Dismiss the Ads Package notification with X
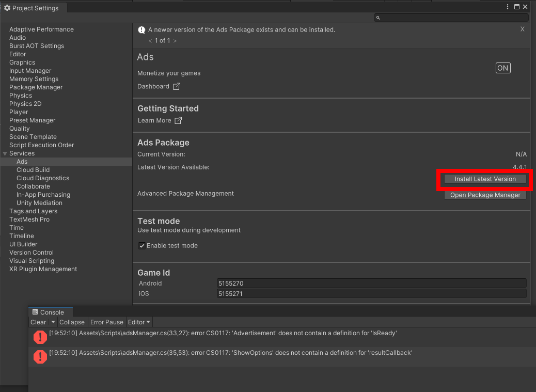 click(523, 29)
